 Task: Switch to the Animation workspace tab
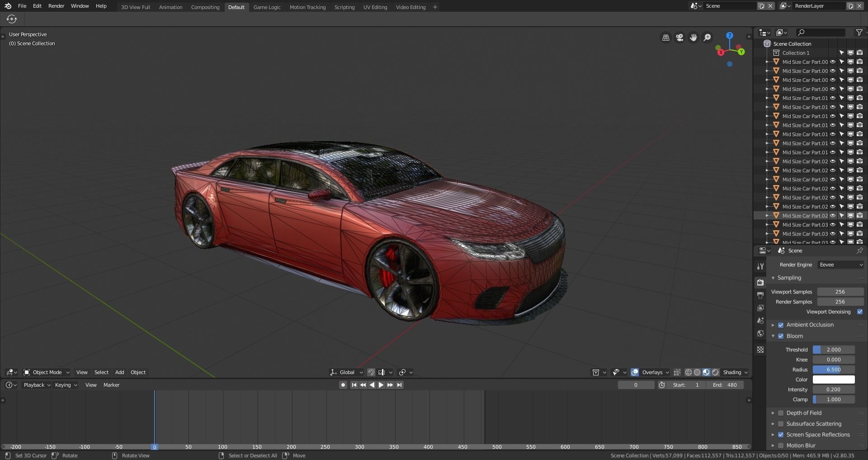170,7
